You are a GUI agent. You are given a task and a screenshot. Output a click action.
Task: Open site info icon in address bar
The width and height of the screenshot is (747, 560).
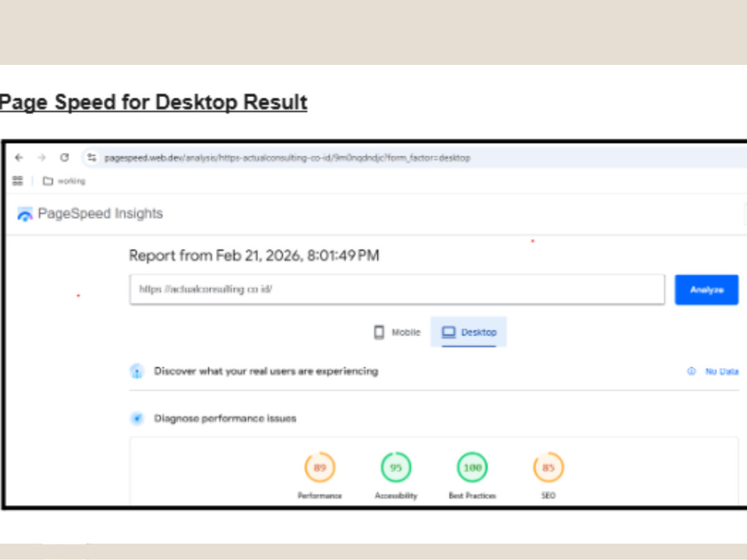pos(91,158)
